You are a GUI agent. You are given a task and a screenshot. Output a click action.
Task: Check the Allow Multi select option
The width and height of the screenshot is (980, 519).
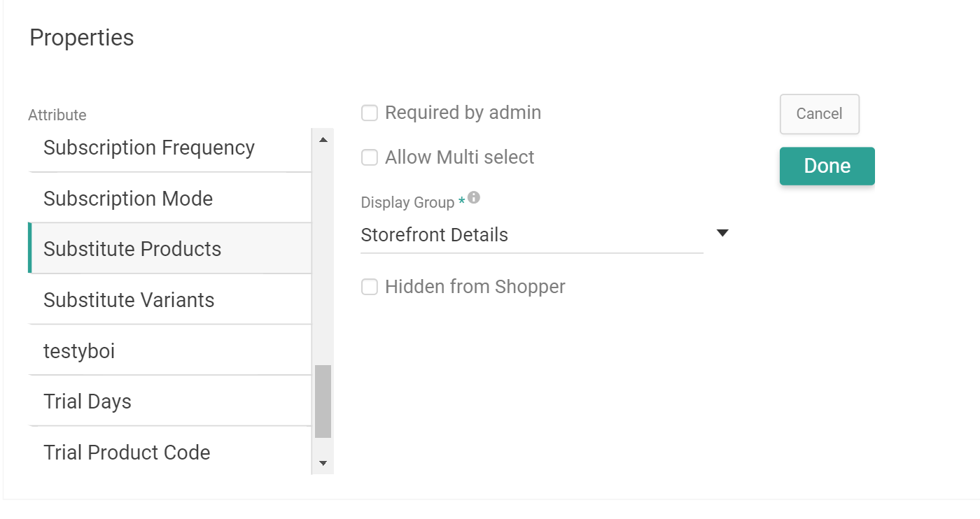(x=369, y=157)
